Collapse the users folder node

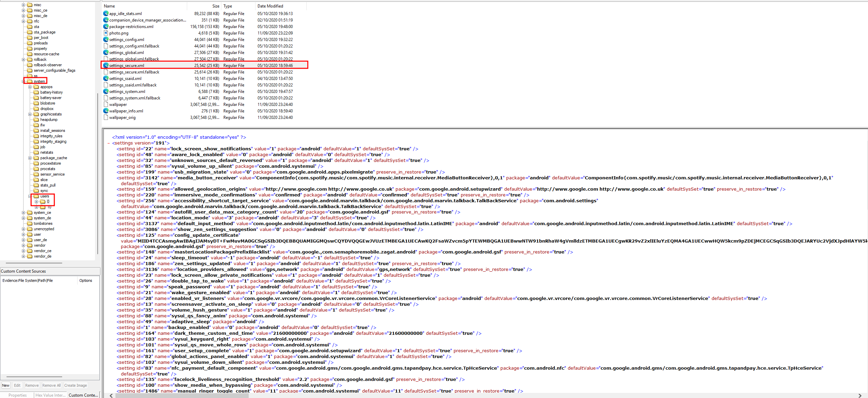tap(30, 196)
